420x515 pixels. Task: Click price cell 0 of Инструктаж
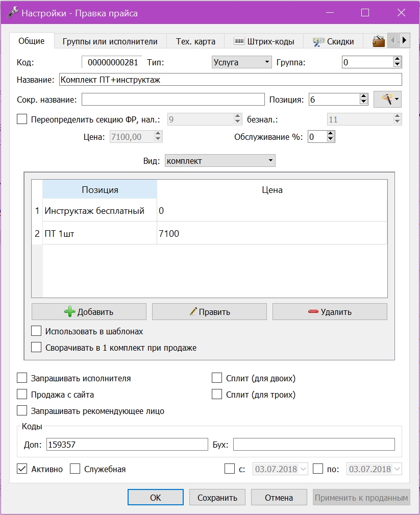272,210
